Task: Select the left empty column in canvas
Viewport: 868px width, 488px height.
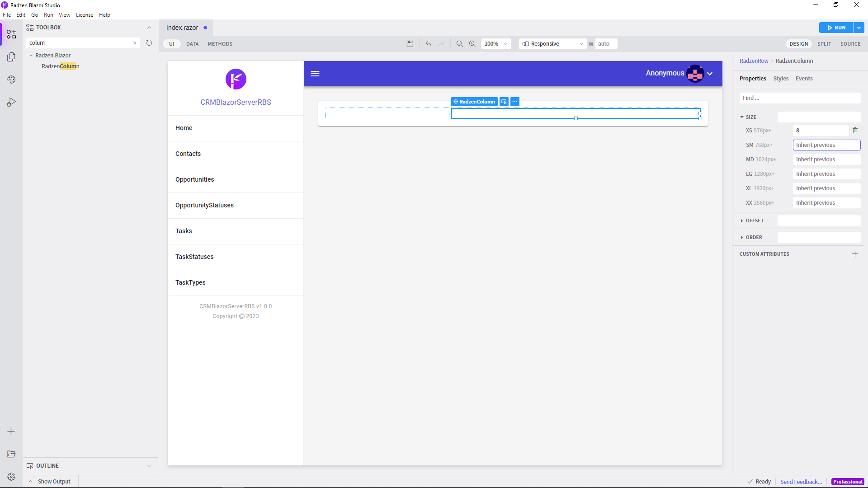Action: tap(387, 113)
